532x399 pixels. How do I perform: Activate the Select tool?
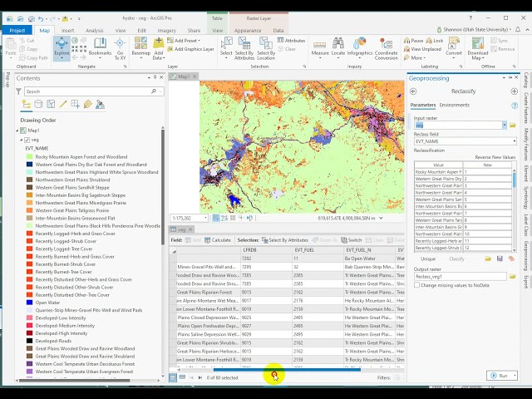coord(226,47)
